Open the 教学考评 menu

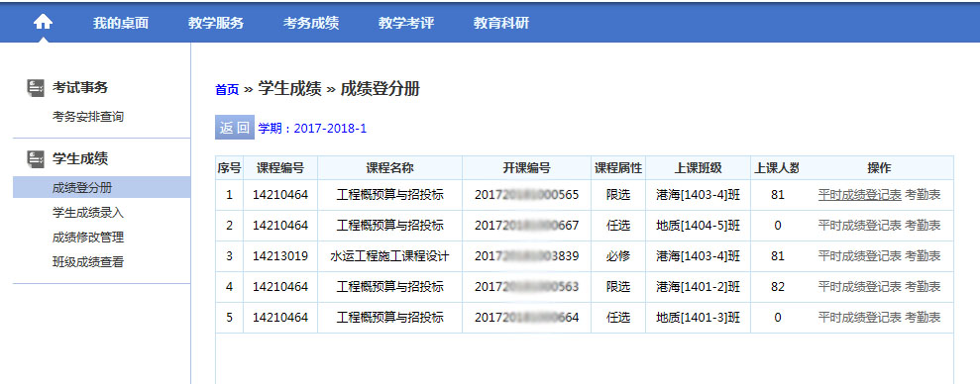(405, 23)
